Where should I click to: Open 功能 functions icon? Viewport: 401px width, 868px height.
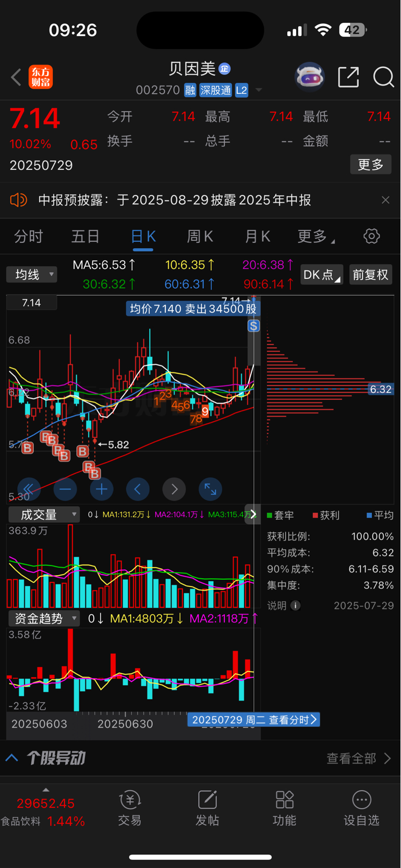point(284,807)
